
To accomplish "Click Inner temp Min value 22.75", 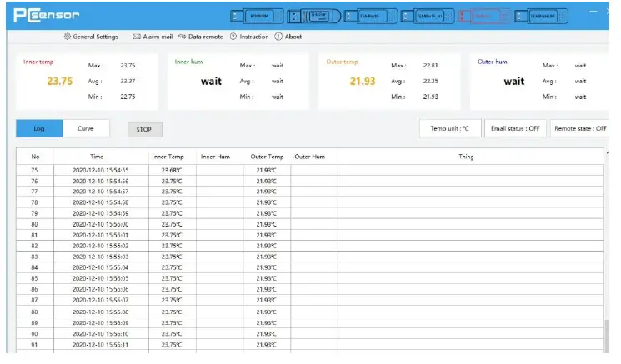I will 128,97.
